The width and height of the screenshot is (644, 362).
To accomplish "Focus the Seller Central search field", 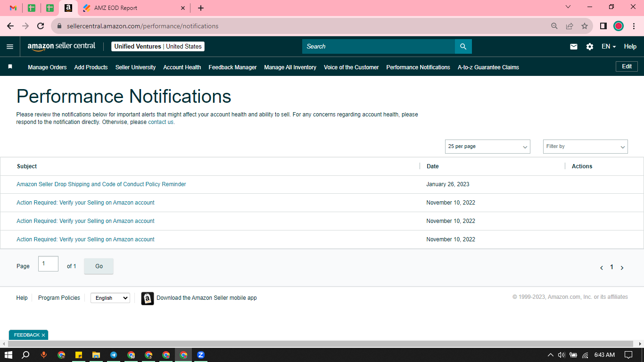I will 379,46.
